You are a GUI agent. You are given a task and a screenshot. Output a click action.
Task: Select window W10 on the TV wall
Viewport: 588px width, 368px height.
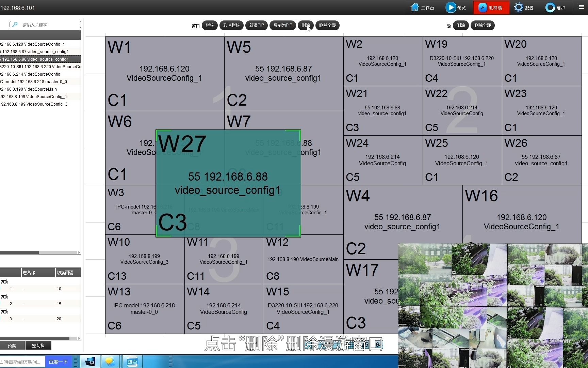point(145,259)
